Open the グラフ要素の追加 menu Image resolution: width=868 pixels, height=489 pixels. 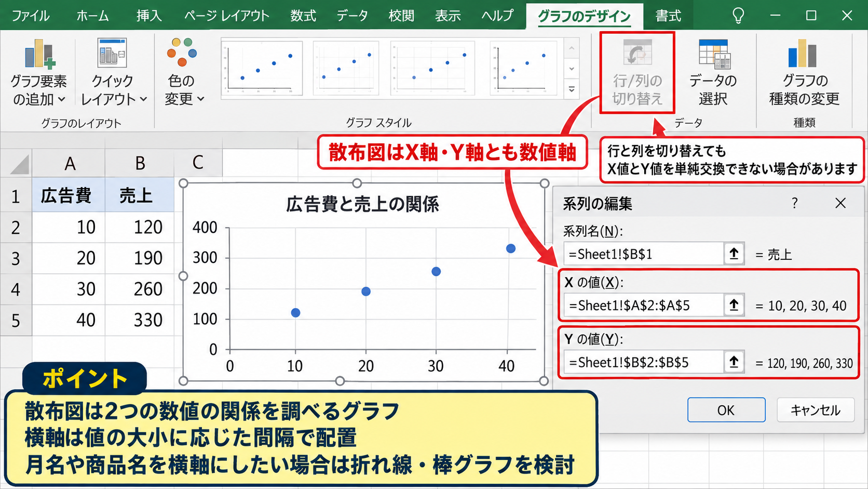pos(39,73)
